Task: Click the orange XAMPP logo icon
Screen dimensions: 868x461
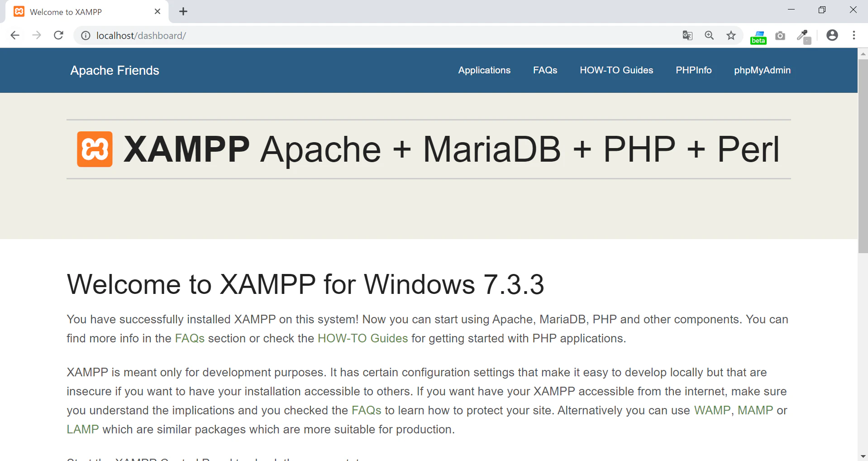Action: [x=95, y=149]
